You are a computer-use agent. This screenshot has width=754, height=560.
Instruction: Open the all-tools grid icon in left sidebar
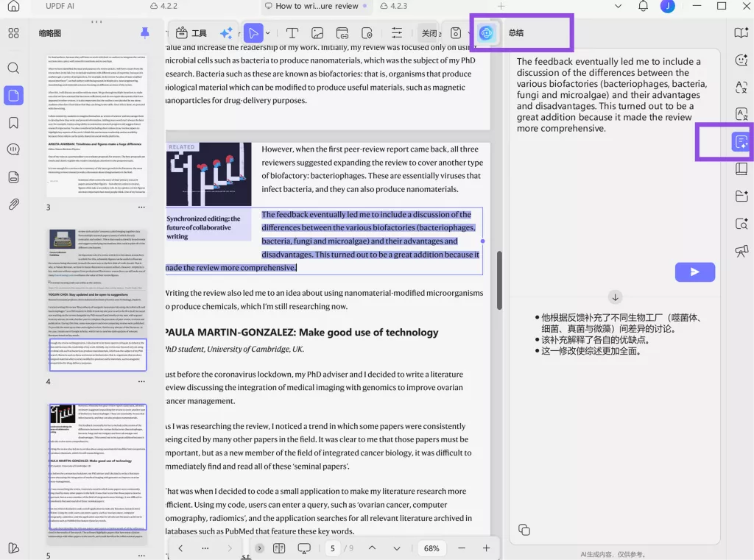[x=13, y=33]
